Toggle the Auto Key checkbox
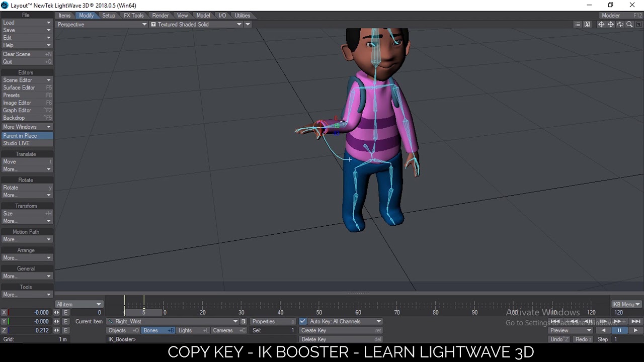The image size is (644, 362). (x=302, y=321)
